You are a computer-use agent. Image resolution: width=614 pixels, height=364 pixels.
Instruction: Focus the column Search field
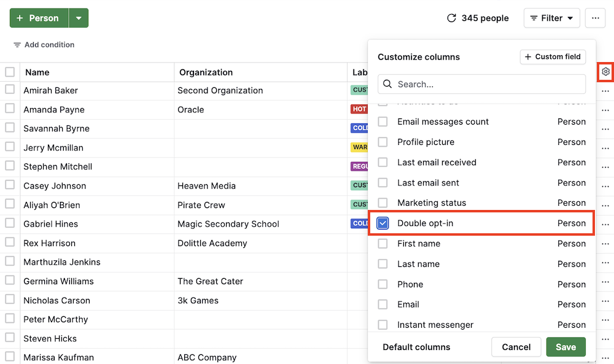488,84
